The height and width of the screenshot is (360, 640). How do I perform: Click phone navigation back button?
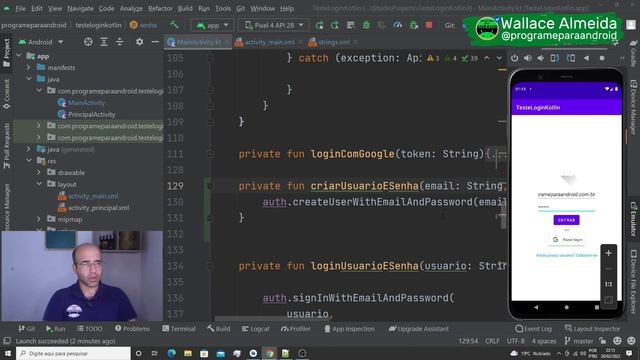(536, 307)
